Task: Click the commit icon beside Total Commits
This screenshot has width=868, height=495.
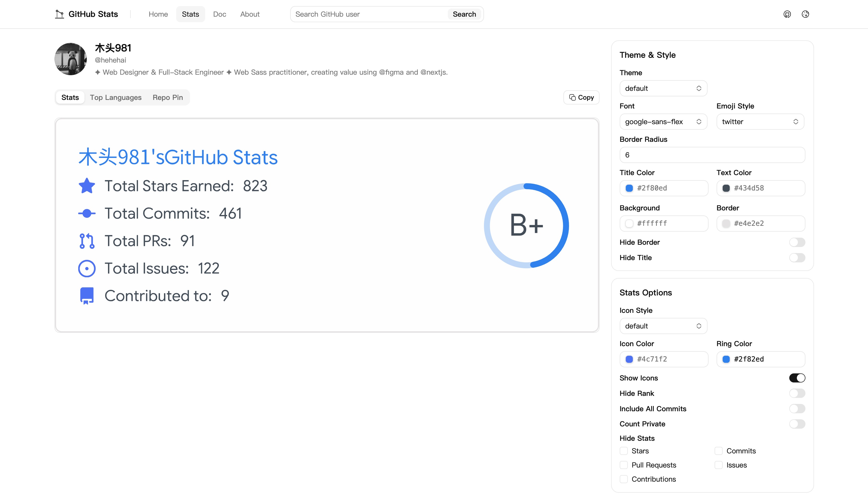Action: point(87,213)
